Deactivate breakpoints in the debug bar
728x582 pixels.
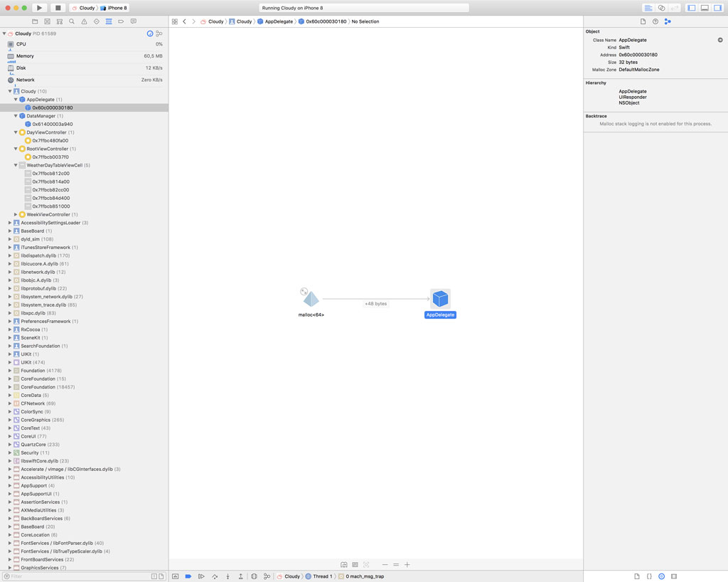coord(188,576)
